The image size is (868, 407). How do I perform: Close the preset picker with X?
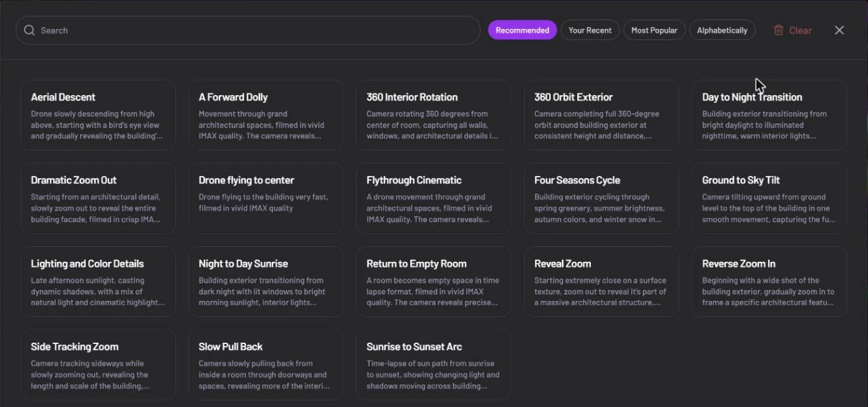[839, 30]
